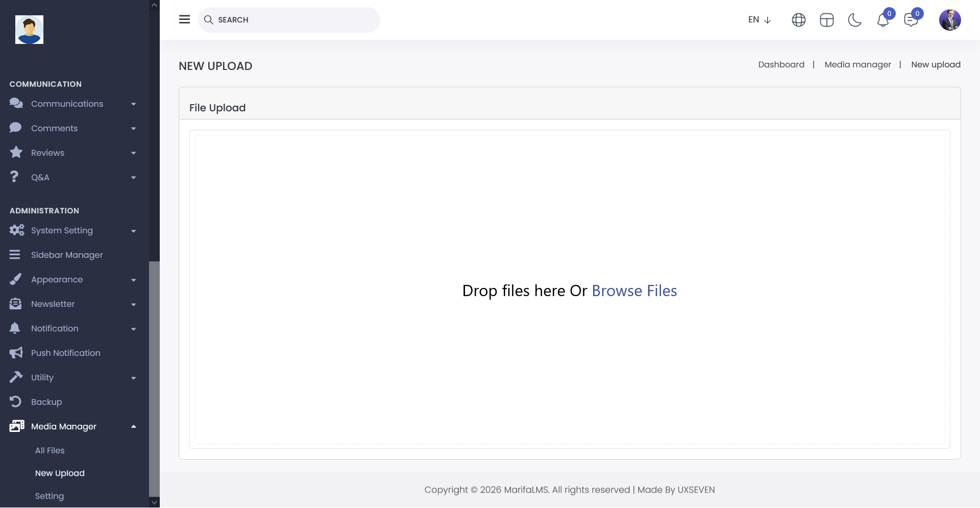Open All Files under Media Manager
The width and height of the screenshot is (980, 508).
50,450
